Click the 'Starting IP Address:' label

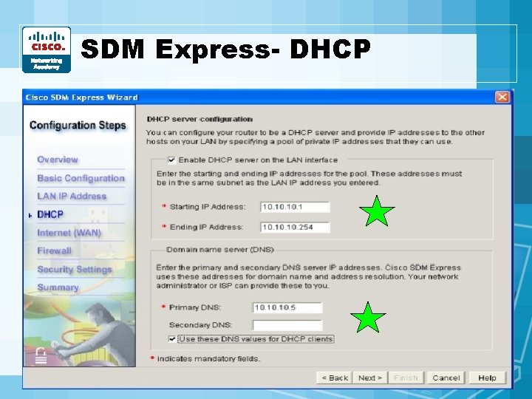[208, 207]
